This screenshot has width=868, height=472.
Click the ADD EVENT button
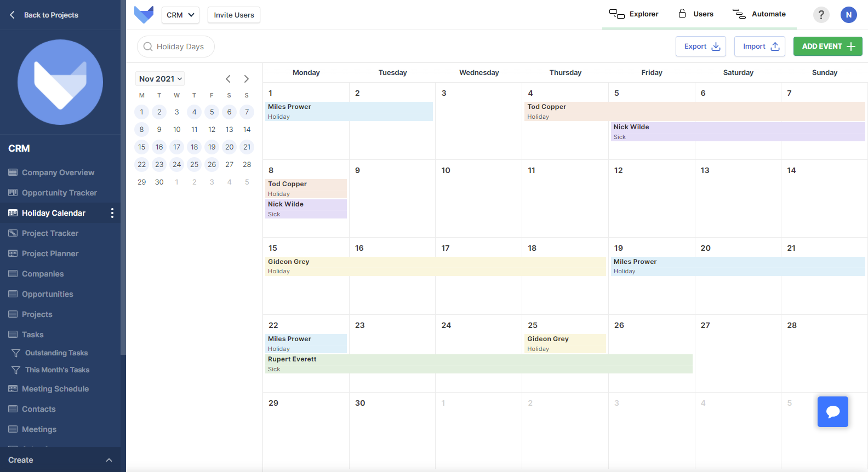(828, 47)
